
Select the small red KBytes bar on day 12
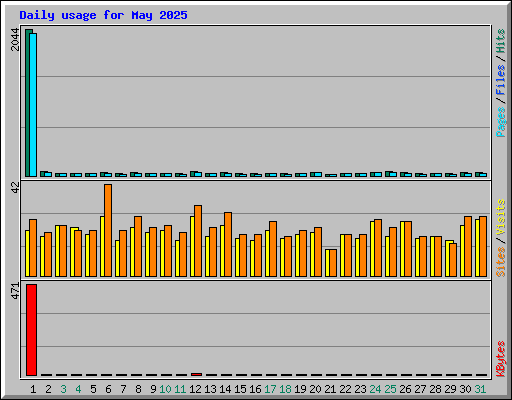click(x=196, y=374)
